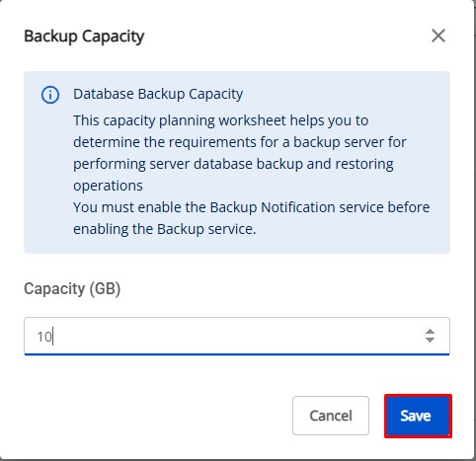Screen dimensions: 476x461
Task: Focus the Capacity (GB) input field
Action: (237, 336)
